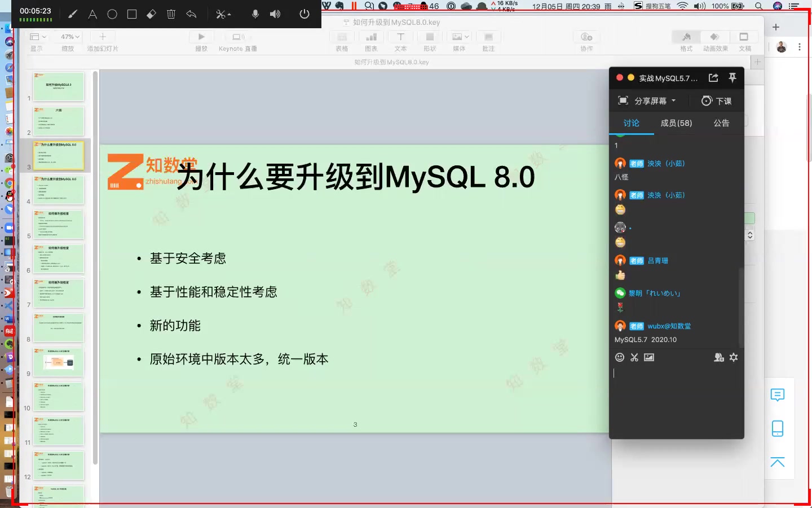The width and height of the screenshot is (812, 508).
Task: Open the 媒体 media dropdown
Action: click(x=460, y=41)
